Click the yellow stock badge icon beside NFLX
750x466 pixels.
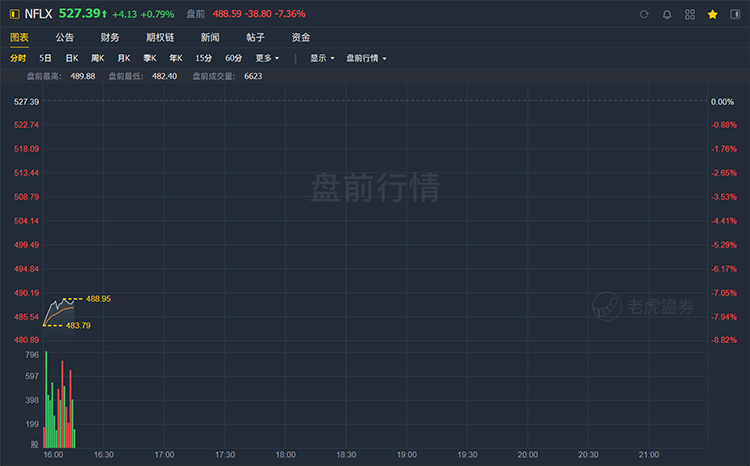pyautogui.click(x=14, y=14)
